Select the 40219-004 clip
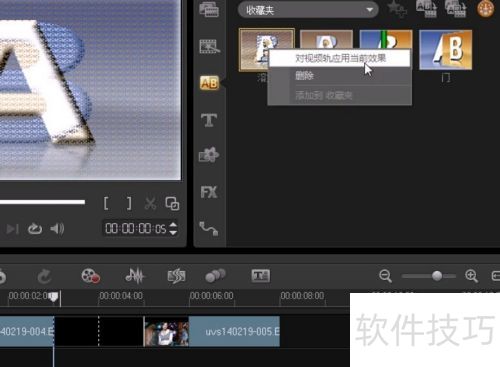The width and height of the screenshot is (500, 367). coord(27,332)
